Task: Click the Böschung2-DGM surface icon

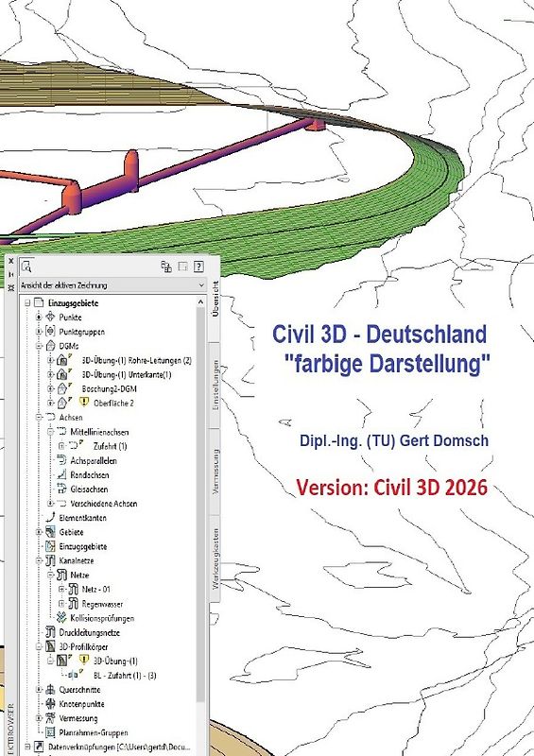Action: pos(61,388)
